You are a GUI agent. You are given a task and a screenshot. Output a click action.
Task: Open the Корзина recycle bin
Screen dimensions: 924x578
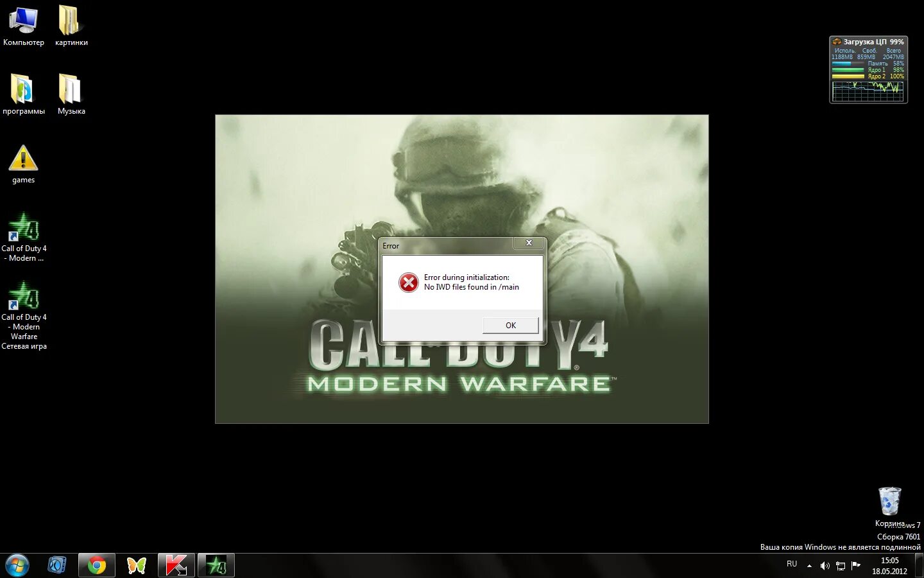pos(889,507)
